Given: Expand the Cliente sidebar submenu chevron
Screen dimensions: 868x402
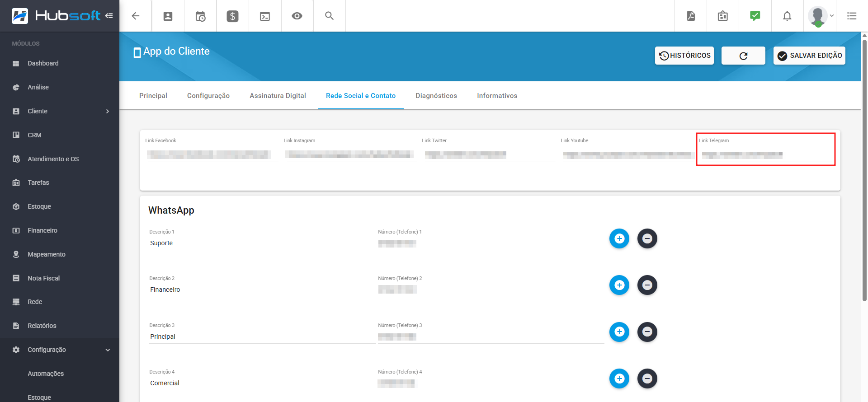Looking at the screenshot, I should click(108, 111).
